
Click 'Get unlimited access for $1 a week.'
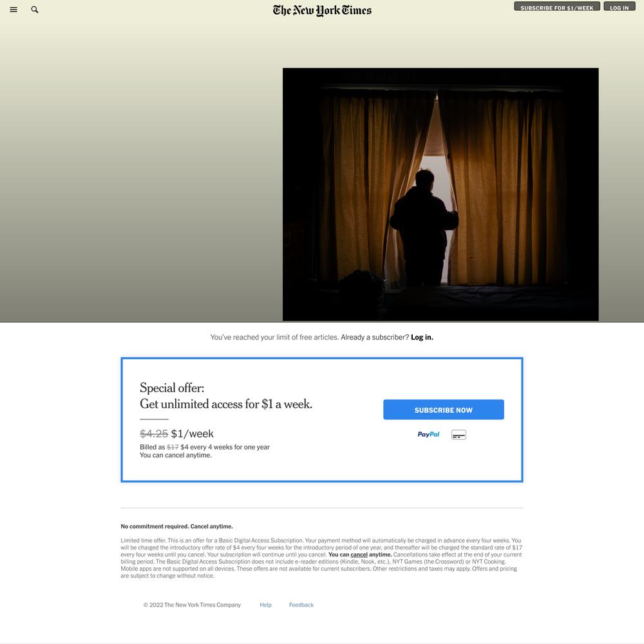[x=226, y=404]
